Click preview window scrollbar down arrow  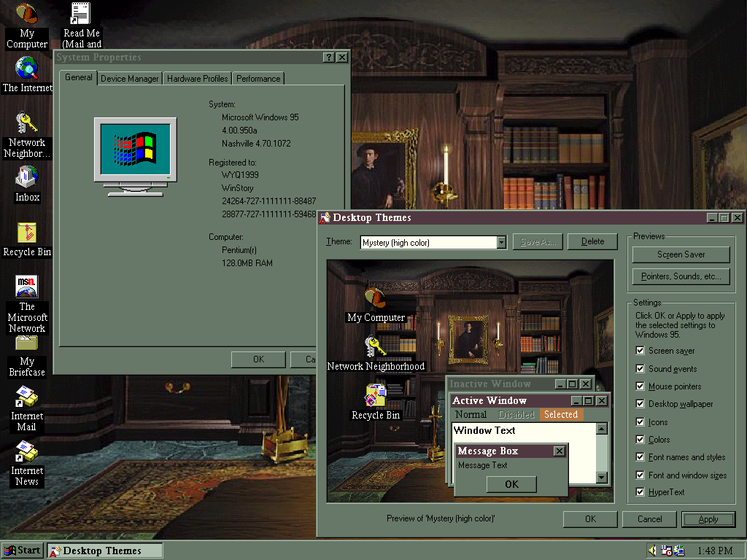click(x=602, y=477)
